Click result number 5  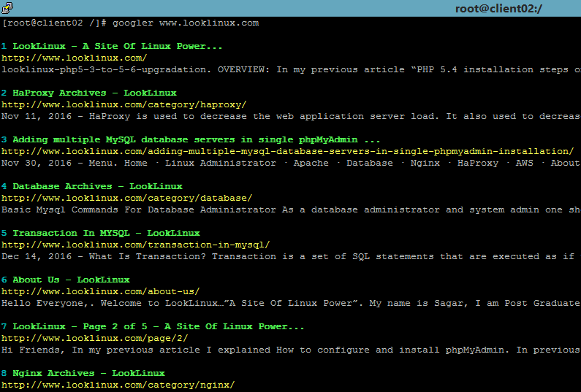[x=4, y=233]
